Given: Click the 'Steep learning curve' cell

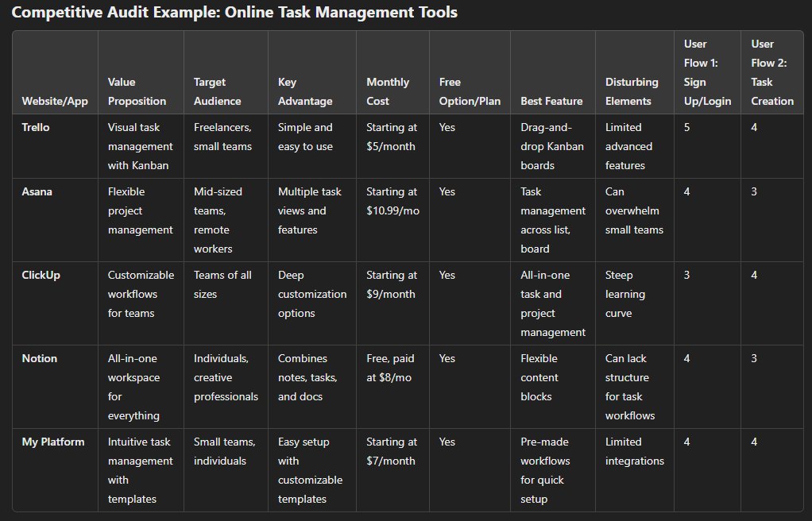Looking at the screenshot, I should [x=625, y=294].
